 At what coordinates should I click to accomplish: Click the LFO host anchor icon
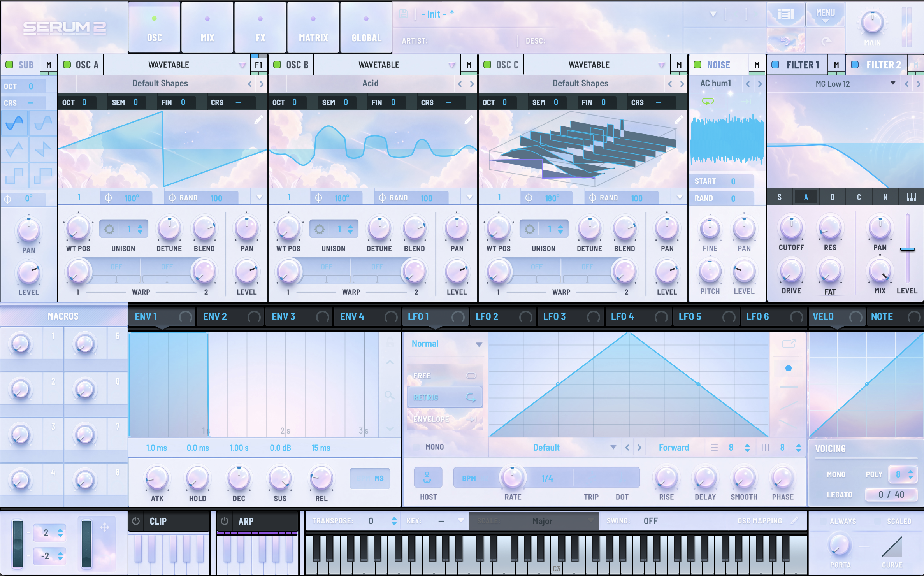click(x=428, y=478)
